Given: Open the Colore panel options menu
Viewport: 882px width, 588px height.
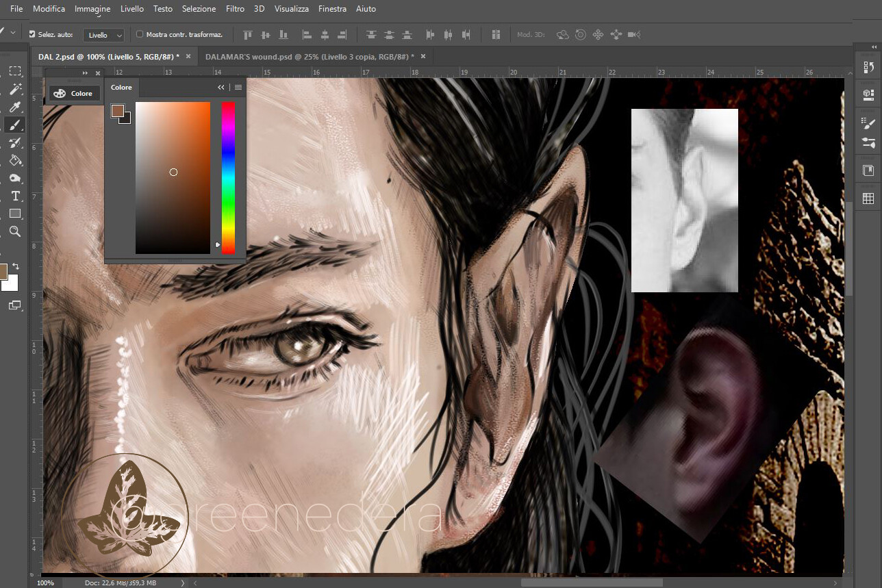Looking at the screenshot, I should coord(238,88).
